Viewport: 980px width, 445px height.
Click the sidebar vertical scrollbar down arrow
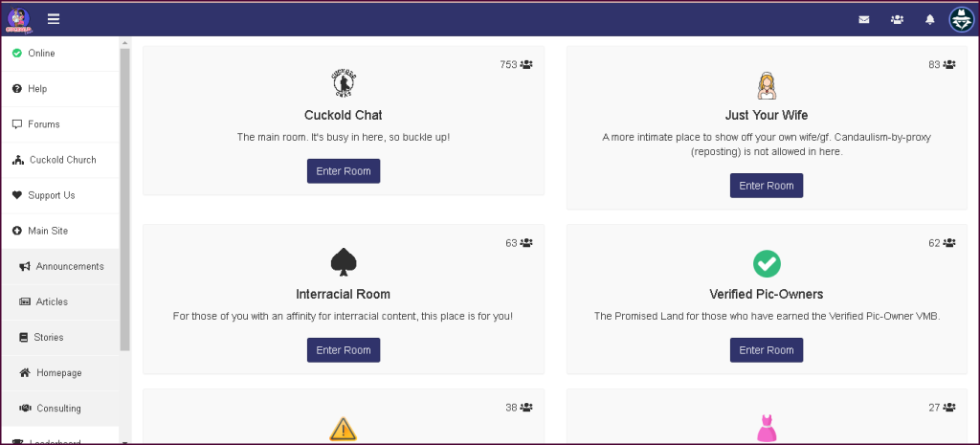(x=124, y=441)
